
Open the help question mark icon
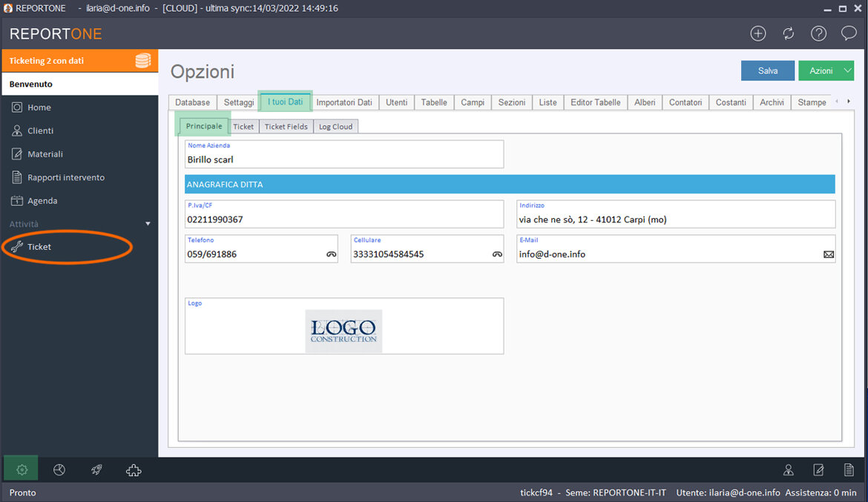click(x=818, y=33)
